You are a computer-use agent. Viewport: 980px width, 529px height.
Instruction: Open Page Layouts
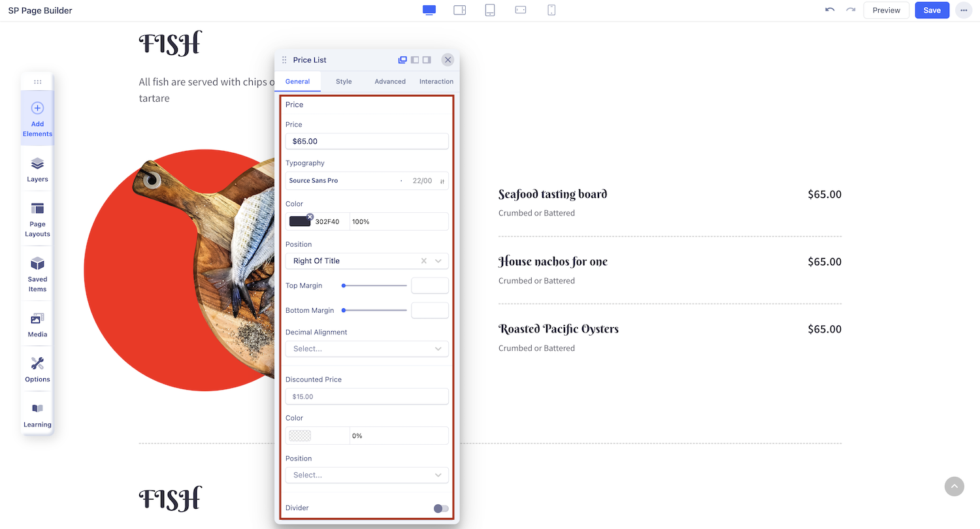[37, 219]
